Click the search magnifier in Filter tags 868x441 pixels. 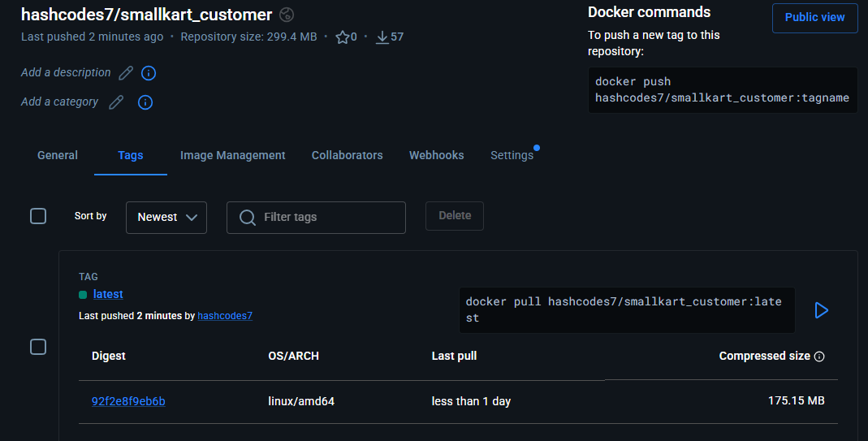coord(248,217)
